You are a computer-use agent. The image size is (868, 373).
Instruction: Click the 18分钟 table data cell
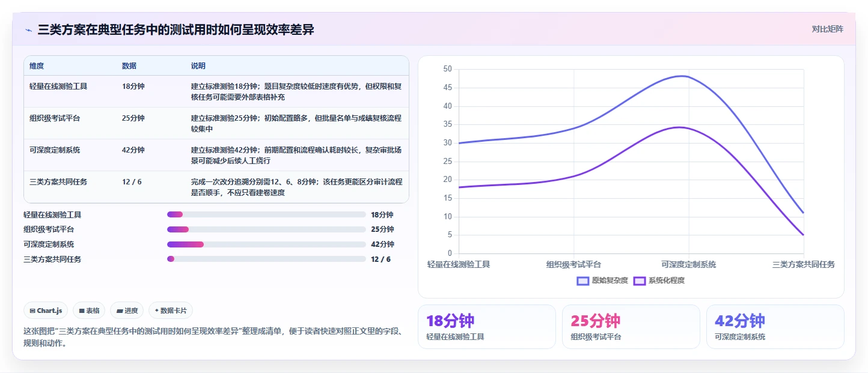point(133,86)
